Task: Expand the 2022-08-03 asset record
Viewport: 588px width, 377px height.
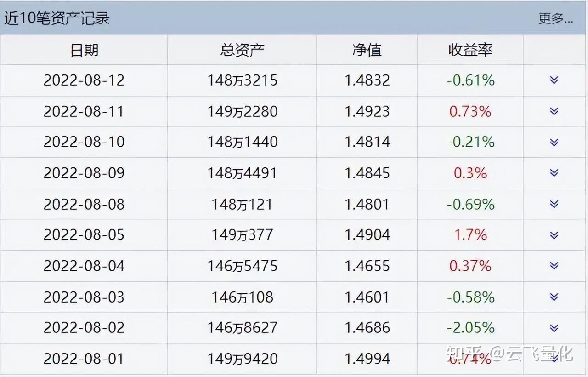Action: coord(554,297)
